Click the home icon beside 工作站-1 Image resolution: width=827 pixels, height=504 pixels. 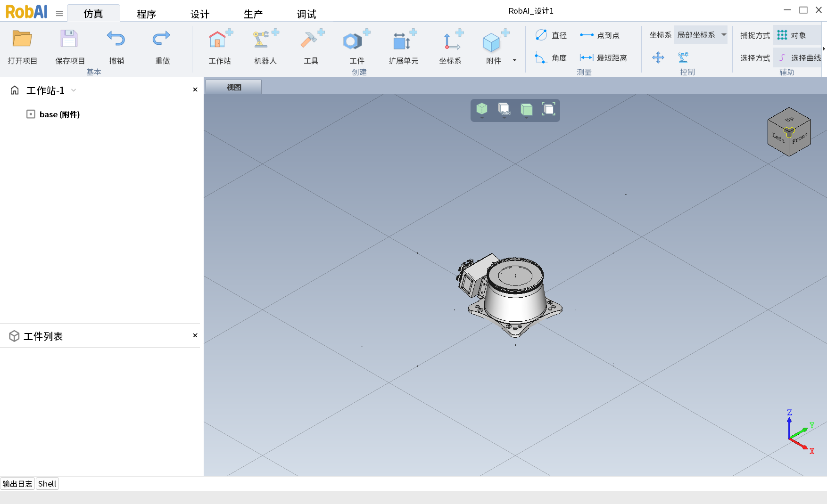pyautogui.click(x=15, y=90)
